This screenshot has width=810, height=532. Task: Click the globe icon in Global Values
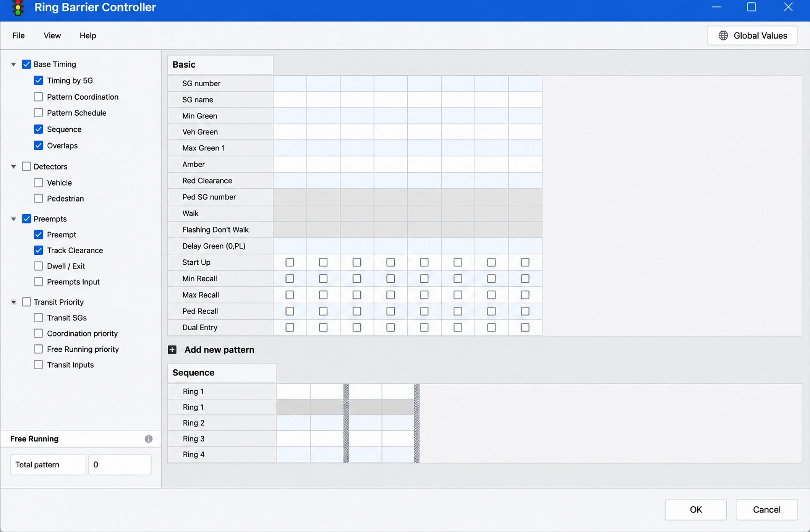point(723,36)
